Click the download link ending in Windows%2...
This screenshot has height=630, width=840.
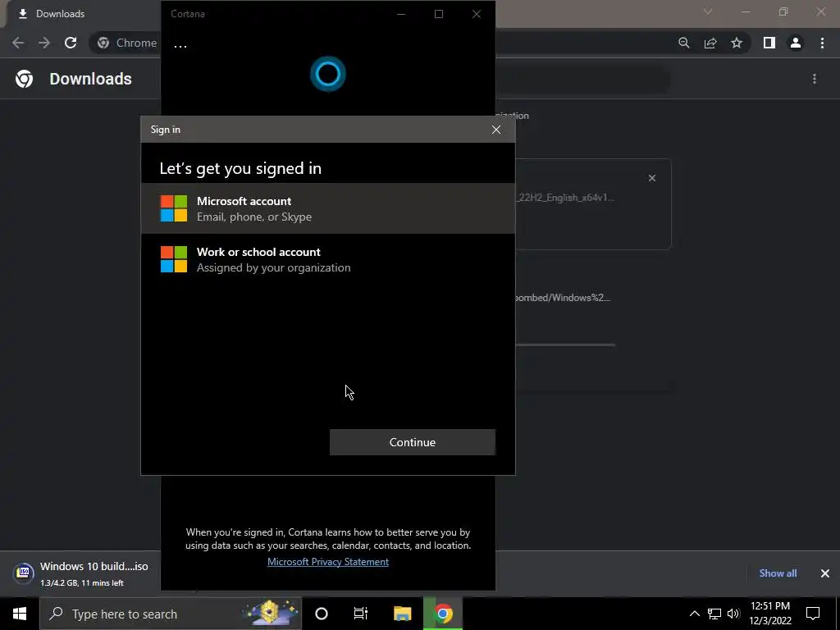(x=561, y=298)
